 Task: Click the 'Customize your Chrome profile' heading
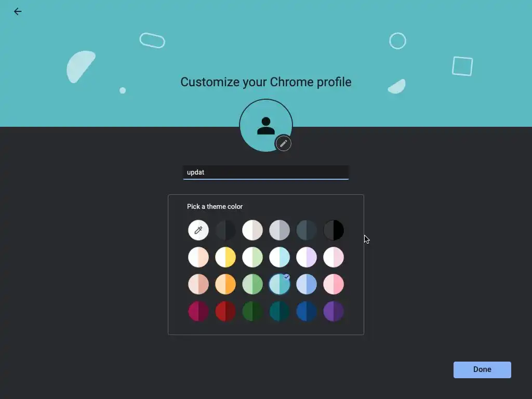266,82
